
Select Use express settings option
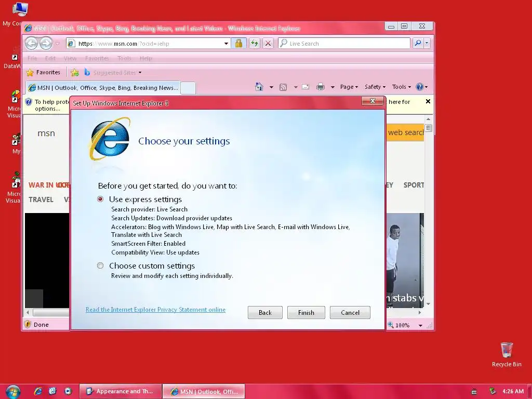[100, 199]
